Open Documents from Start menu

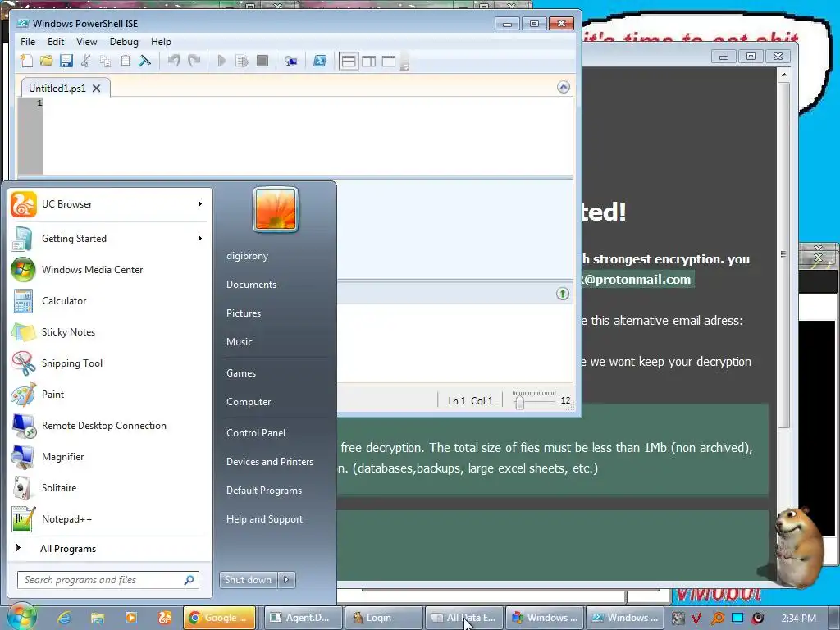(x=251, y=285)
